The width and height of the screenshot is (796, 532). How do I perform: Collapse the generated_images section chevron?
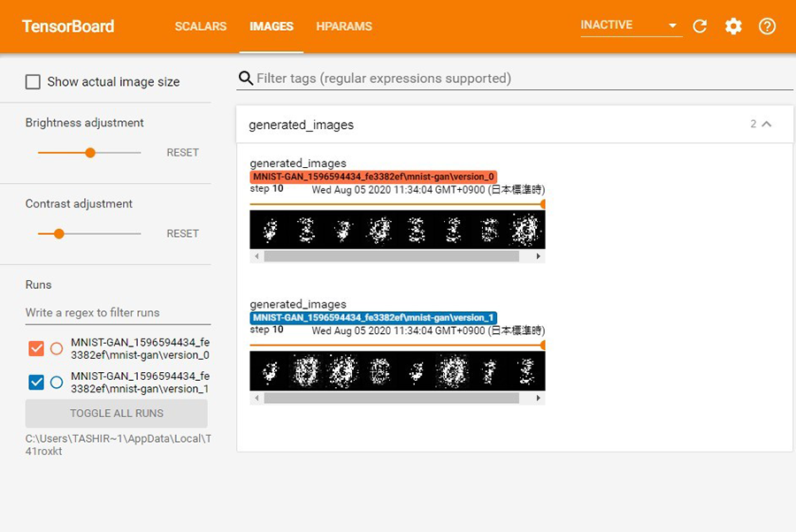point(767,124)
